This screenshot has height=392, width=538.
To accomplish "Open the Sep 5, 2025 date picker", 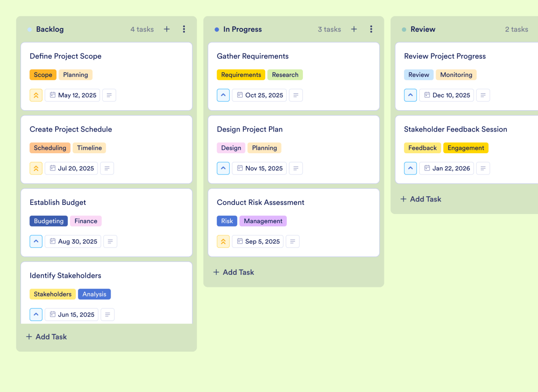I will [x=258, y=241].
